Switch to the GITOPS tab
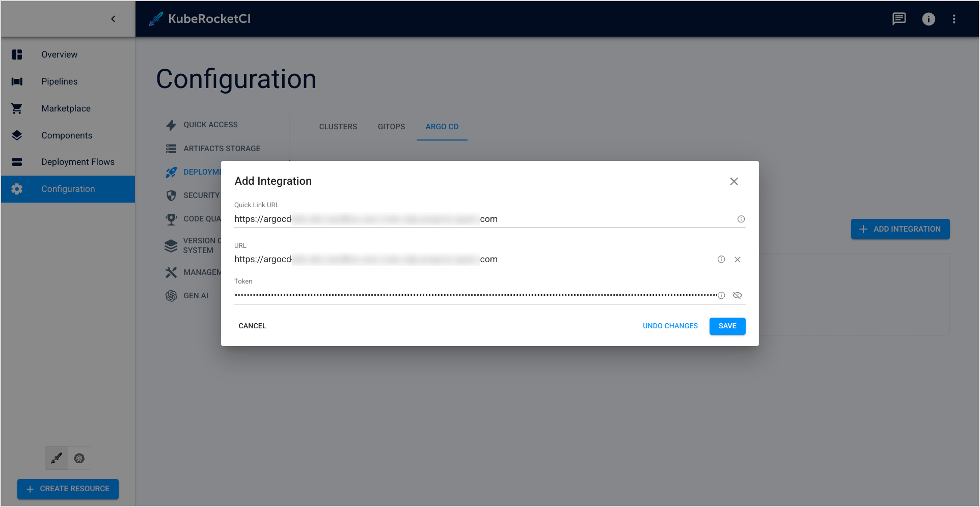This screenshot has height=507, width=980. (391, 127)
